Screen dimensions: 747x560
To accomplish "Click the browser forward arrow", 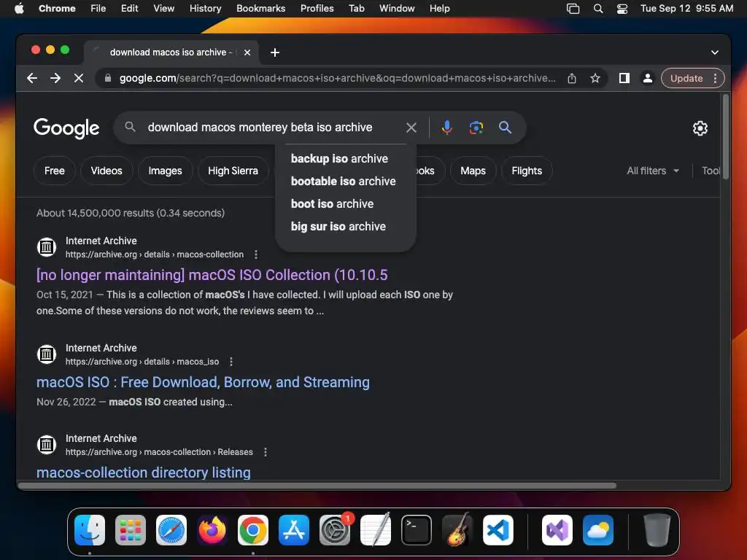I will 55,78.
